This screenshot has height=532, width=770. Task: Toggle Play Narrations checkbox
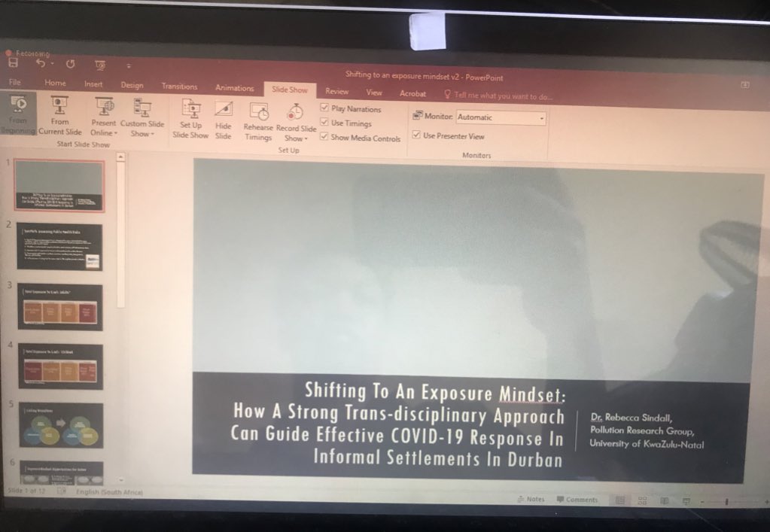click(324, 107)
